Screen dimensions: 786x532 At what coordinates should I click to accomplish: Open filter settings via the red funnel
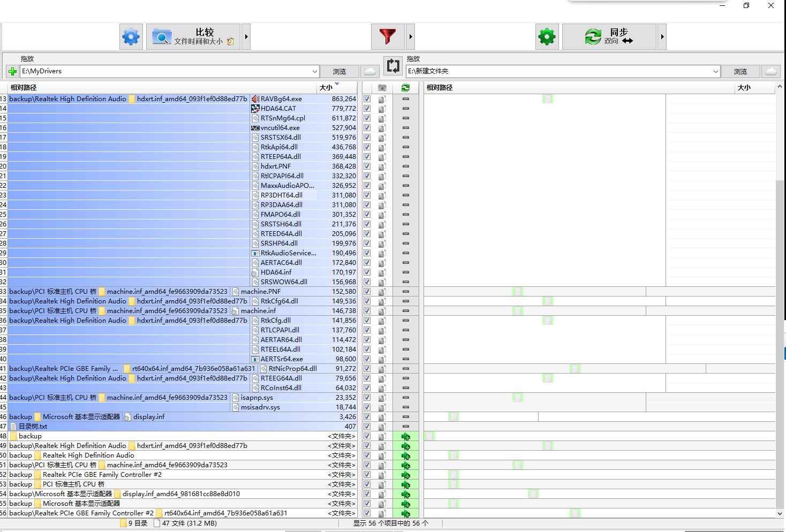pyautogui.click(x=388, y=37)
